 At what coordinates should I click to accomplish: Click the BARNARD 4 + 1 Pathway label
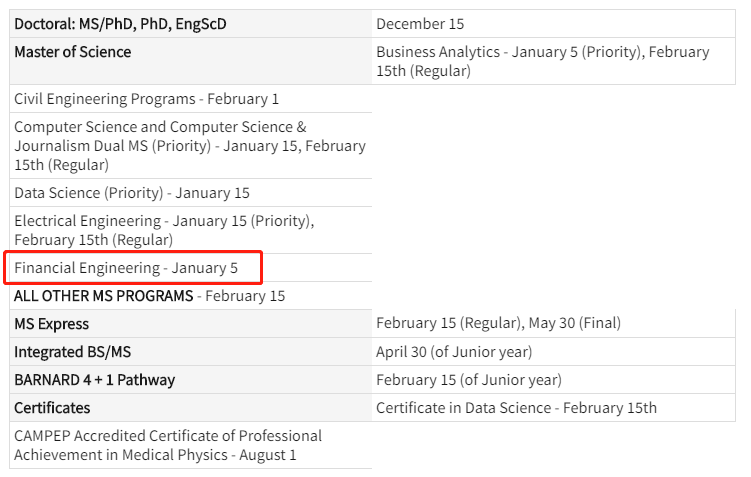coord(94,380)
